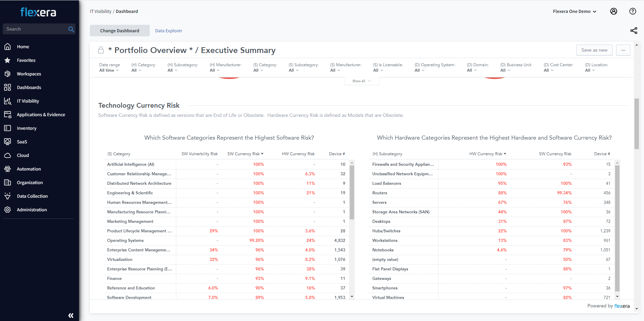This screenshot has width=644, height=321.
Task: Open the (D) Operating System filter dropdown
Action: [419, 70]
